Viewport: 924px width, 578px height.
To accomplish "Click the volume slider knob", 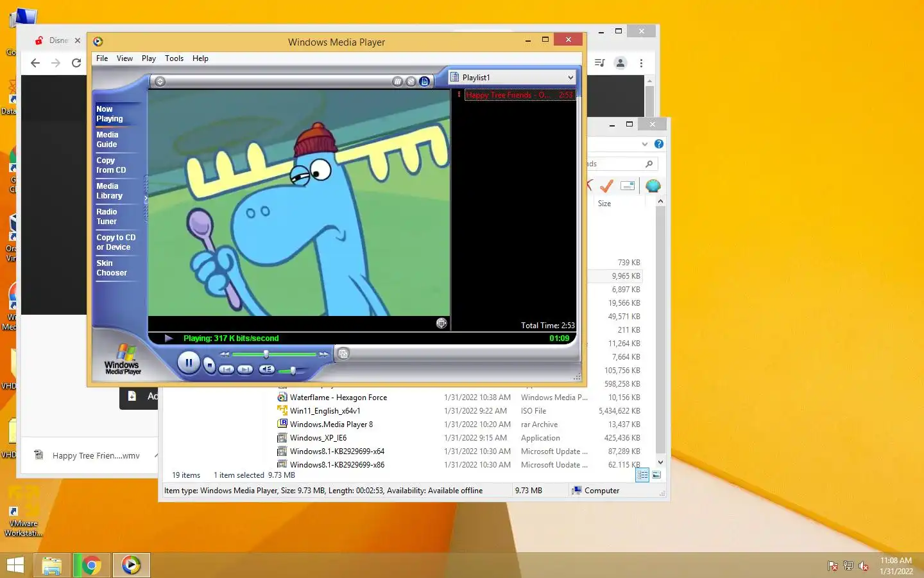I will [293, 371].
